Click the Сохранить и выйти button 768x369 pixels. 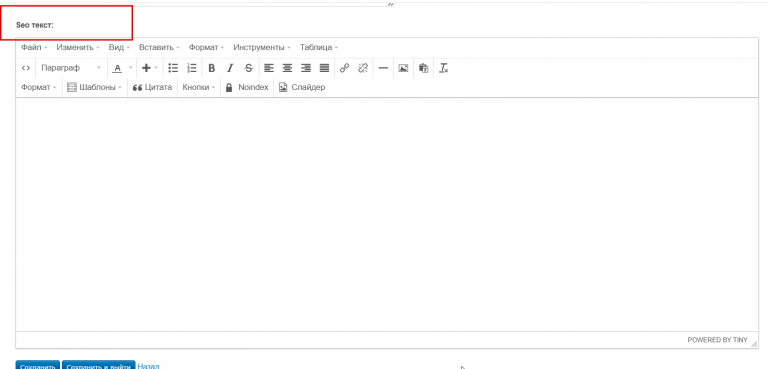98,365
